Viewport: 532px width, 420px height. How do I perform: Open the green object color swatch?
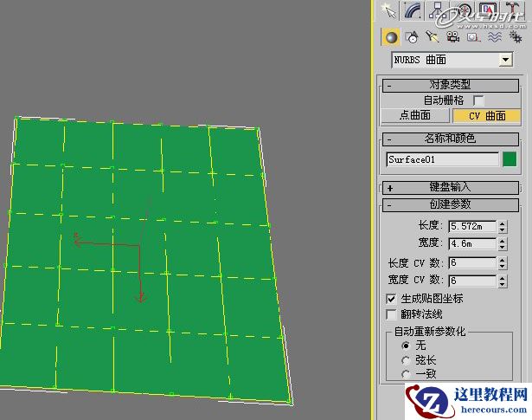(x=510, y=159)
